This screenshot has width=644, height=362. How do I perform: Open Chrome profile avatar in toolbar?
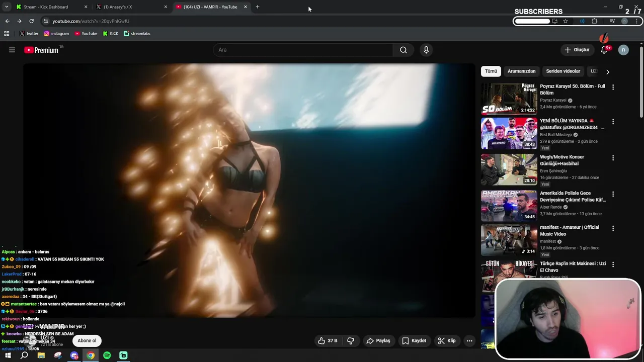coord(624,21)
